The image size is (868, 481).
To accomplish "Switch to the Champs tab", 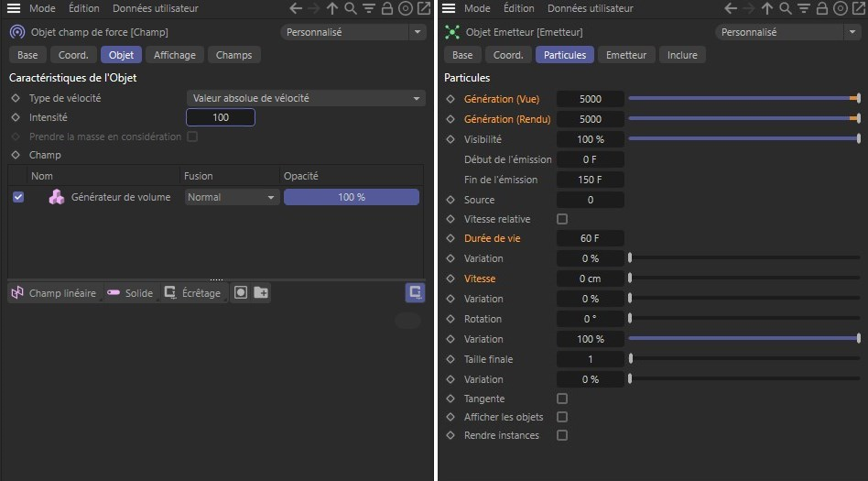I will (x=233, y=55).
